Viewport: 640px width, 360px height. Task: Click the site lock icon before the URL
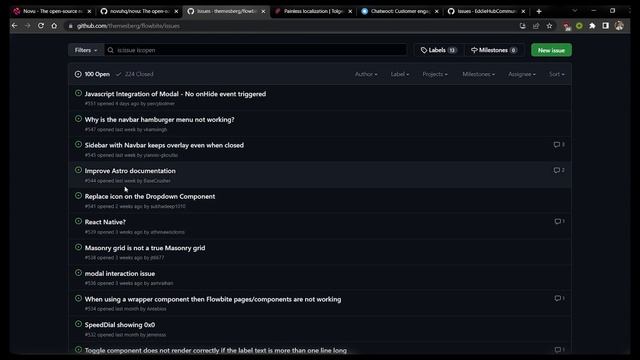[x=71, y=26]
